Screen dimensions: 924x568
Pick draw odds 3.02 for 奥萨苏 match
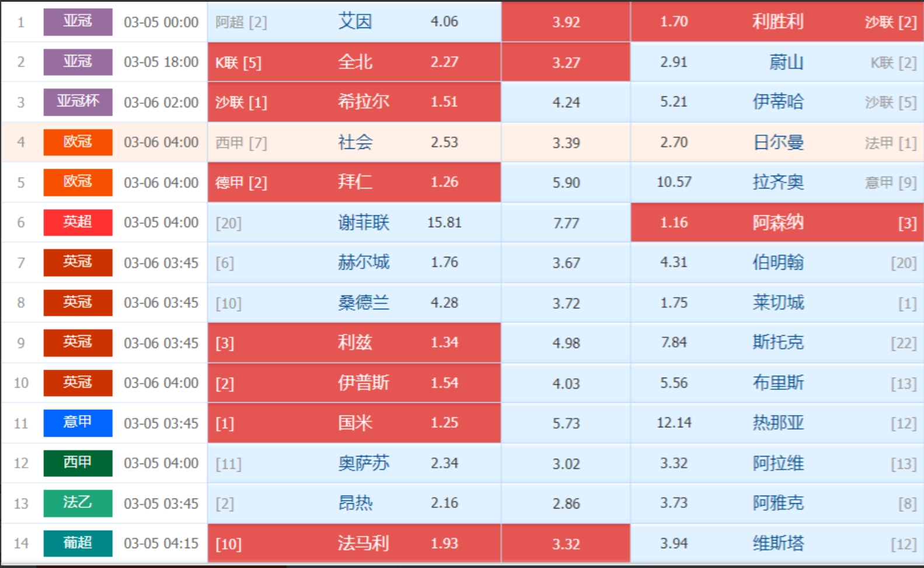(x=566, y=464)
